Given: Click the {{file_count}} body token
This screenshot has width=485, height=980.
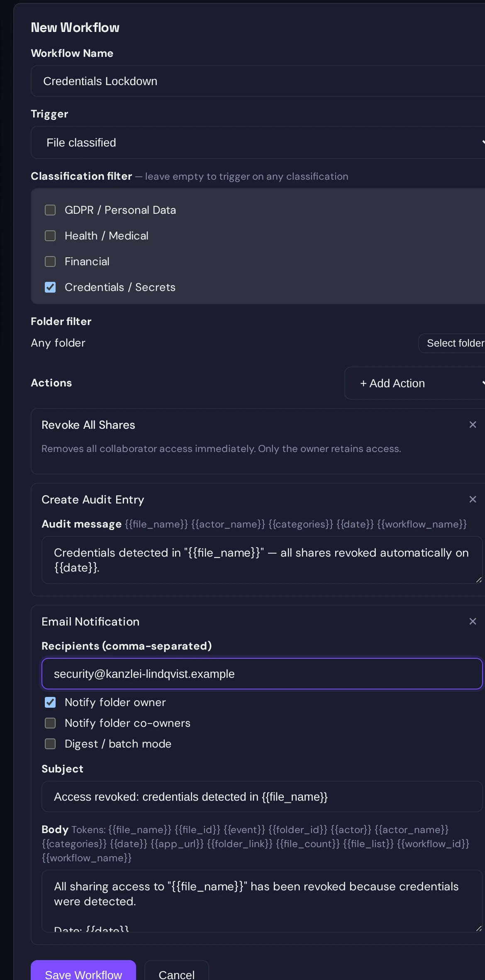Looking at the screenshot, I should click(x=307, y=844).
